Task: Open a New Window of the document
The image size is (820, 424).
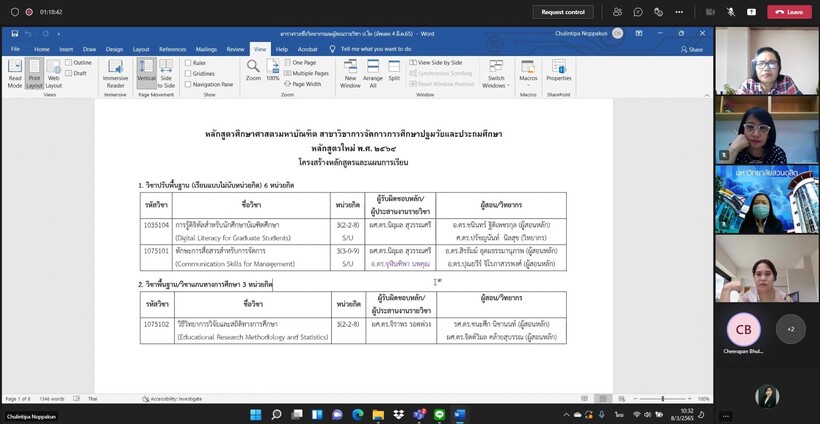Action: tap(350, 73)
